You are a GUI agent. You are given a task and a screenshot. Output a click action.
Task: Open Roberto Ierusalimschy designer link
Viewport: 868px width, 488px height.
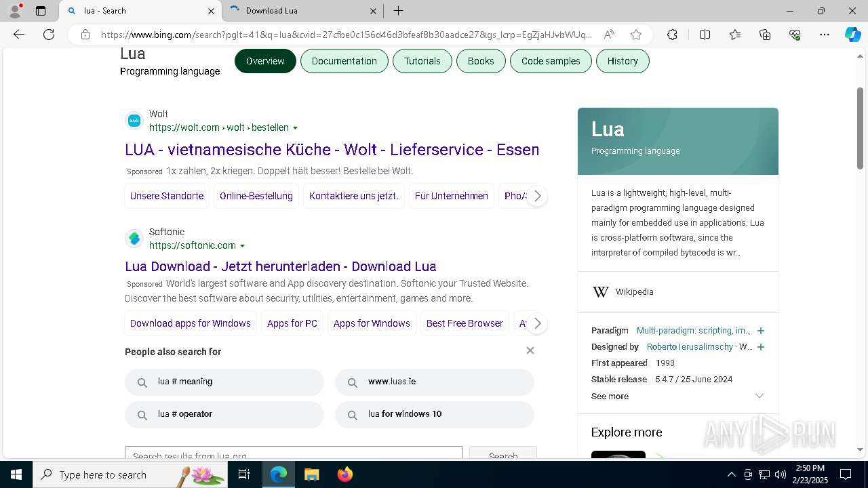690,347
